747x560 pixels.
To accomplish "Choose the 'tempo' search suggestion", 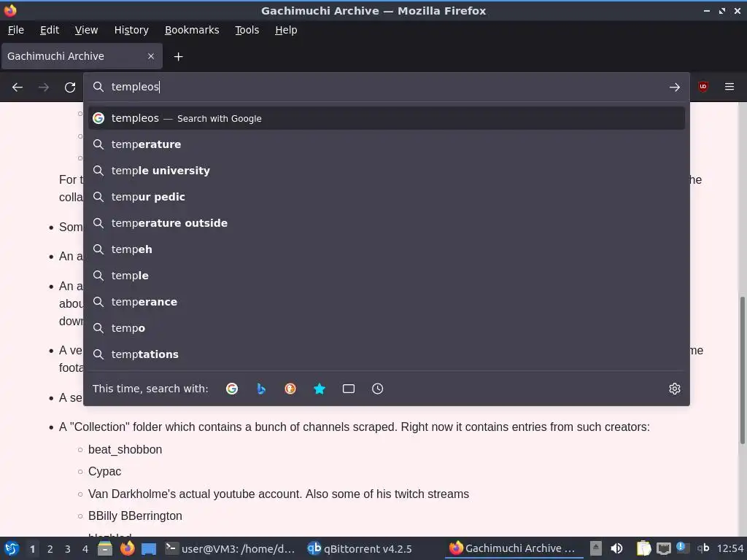I will (387, 327).
